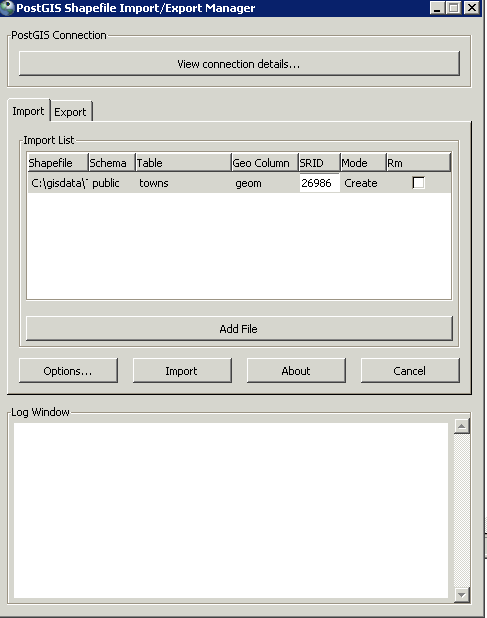Select the towns table name cell
This screenshot has height=618, width=487.
(x=184, y=183)
